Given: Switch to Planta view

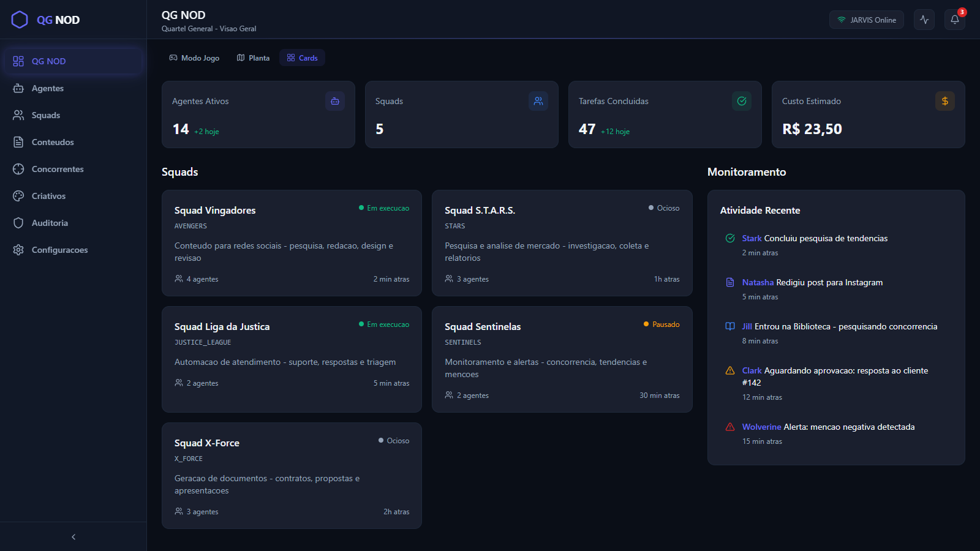Looking at the screenshot, I should [253, 58].
